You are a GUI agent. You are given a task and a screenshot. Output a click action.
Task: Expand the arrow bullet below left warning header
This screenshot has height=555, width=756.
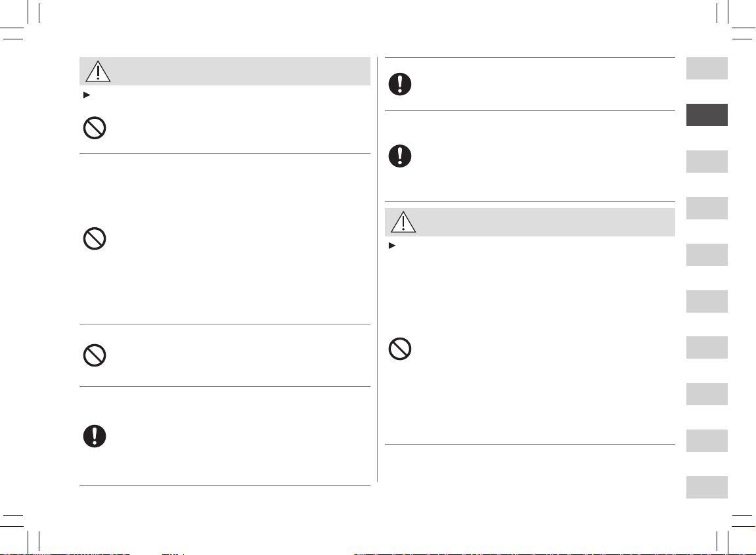(87, 95)
